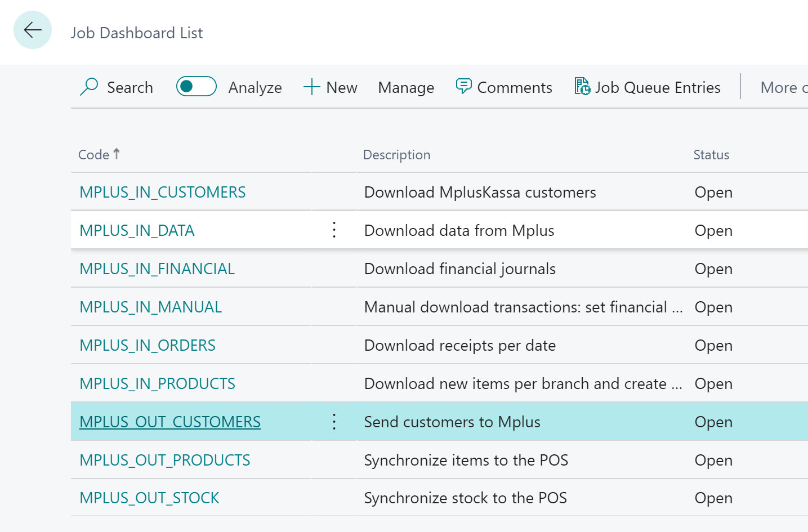Select 'Send customers to Mplus' cell
The width and height of the screenshot is (808, 532).
coord(452,422)
